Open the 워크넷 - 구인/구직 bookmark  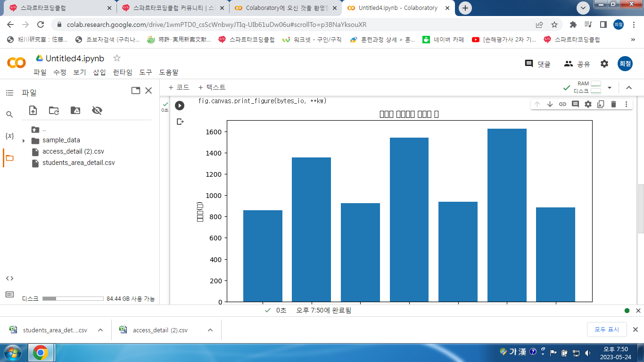312,40
